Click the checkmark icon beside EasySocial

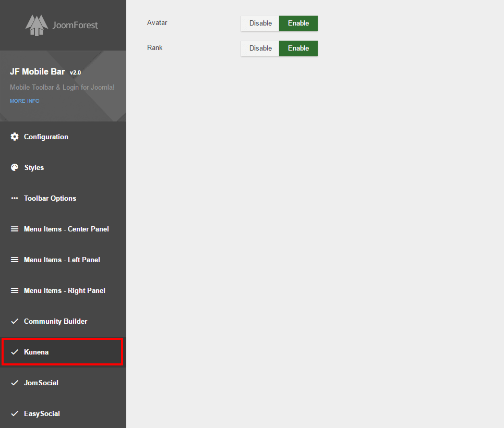click(15, 413)
